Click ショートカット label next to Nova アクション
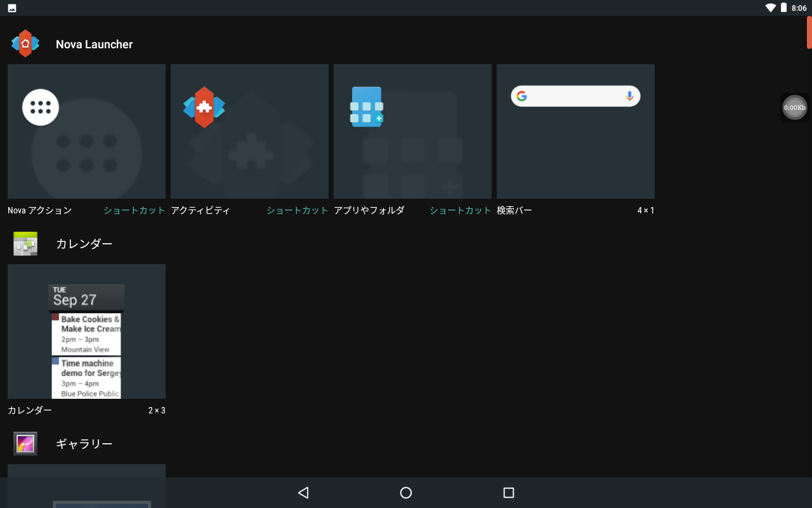Image resolution: width=812 pixels, height=508 pixels. pos(134,210)
